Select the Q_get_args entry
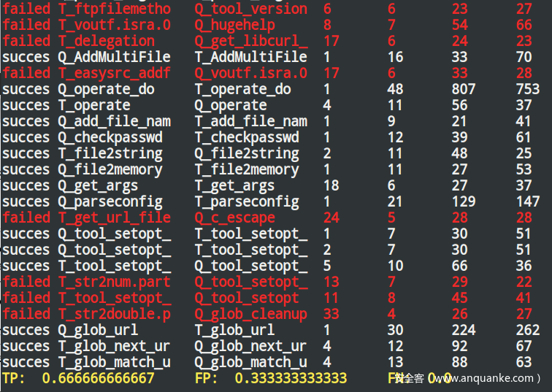This screenshot has height=392, width=552. click(99, 186)
